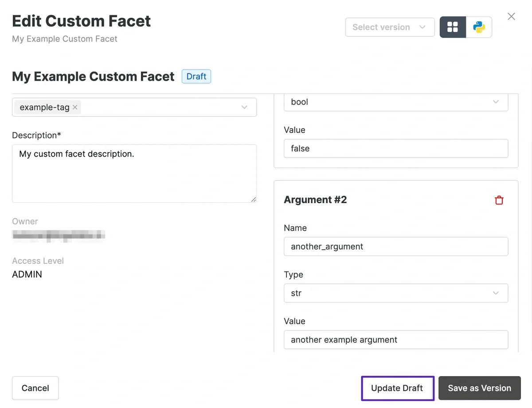
Task: Click the Owner label
Action: pos(25,221)
